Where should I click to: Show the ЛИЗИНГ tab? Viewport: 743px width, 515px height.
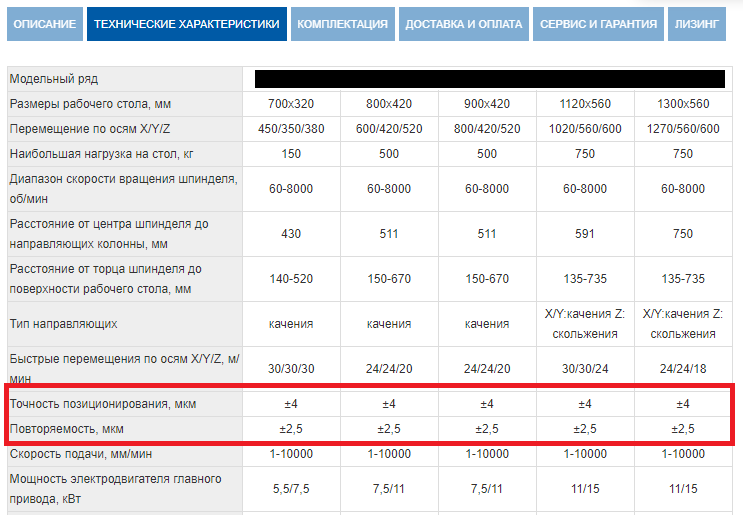696,24
